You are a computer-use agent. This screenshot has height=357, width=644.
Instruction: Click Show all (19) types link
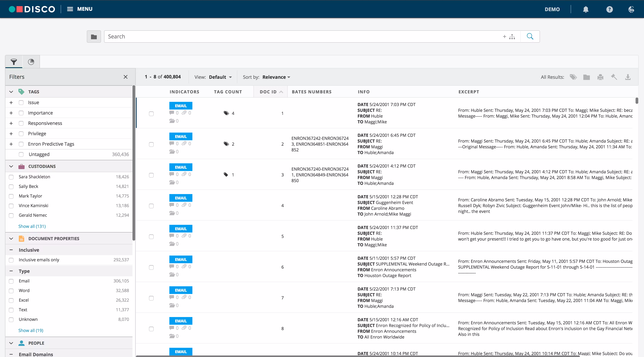(31, 330)
